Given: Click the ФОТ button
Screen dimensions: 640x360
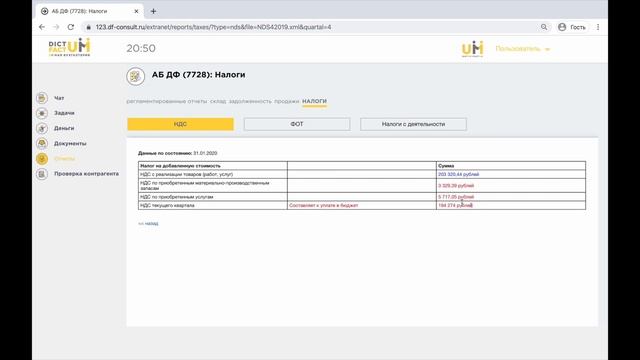Looking at the screenshot, I should (x=297, y=124).
